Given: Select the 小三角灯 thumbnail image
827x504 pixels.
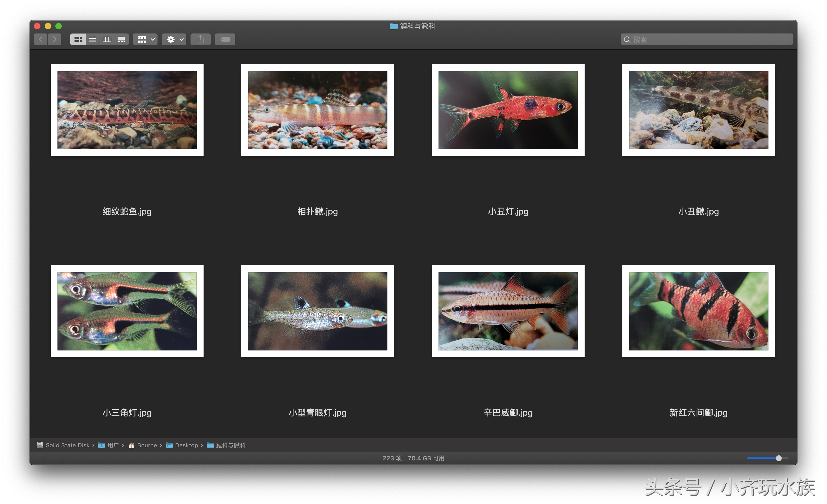Looking at the screenshot, I should (127, 311).
